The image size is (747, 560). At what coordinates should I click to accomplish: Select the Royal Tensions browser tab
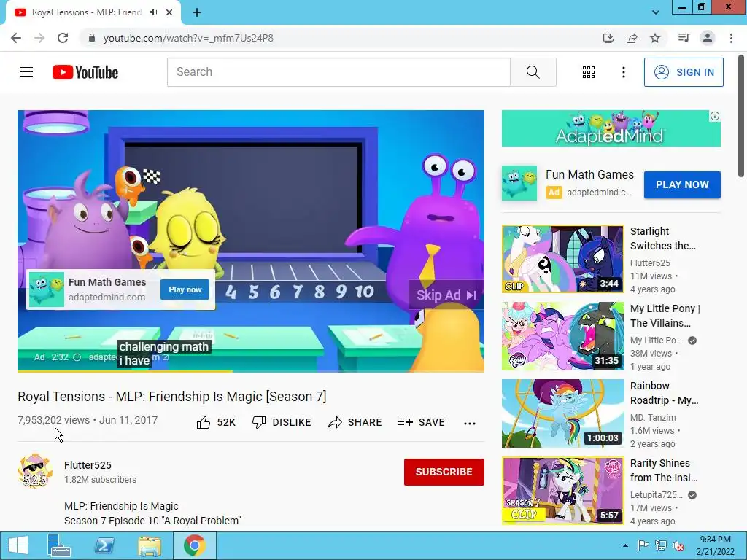coord(86,12)
